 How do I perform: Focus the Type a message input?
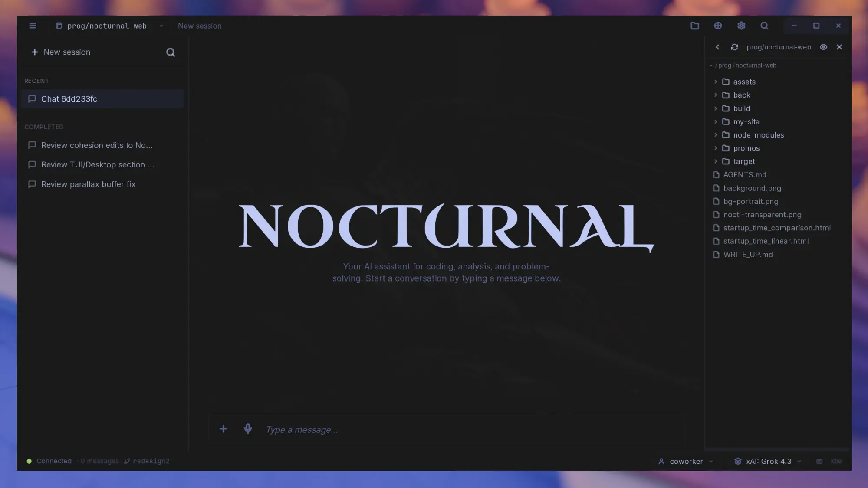pyautogui.click(x=471, y=430)
